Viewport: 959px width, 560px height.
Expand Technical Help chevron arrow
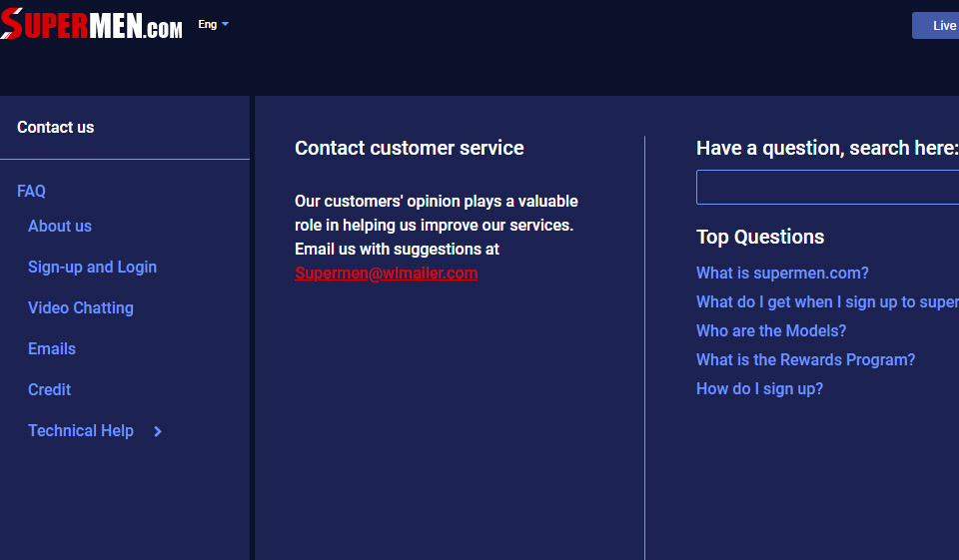click(x=158, y=431)
